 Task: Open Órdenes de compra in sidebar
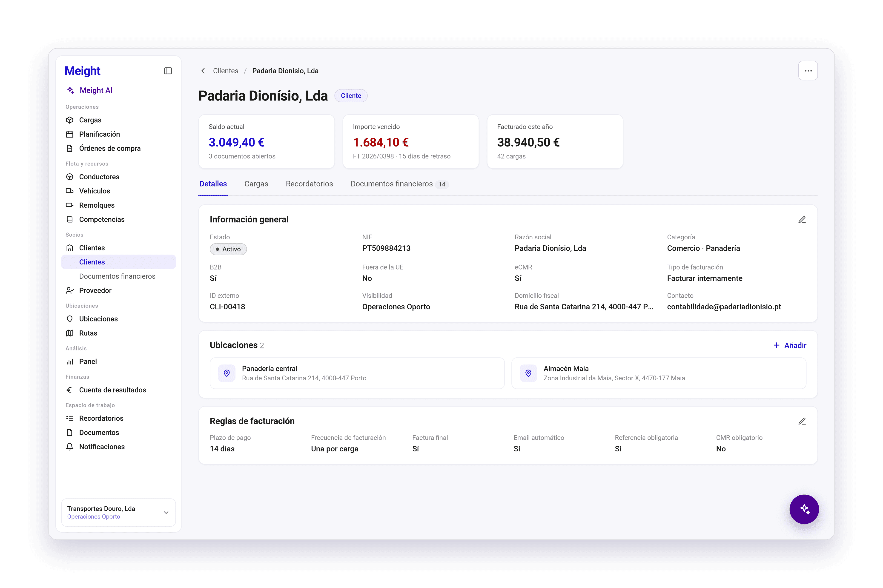118,149
